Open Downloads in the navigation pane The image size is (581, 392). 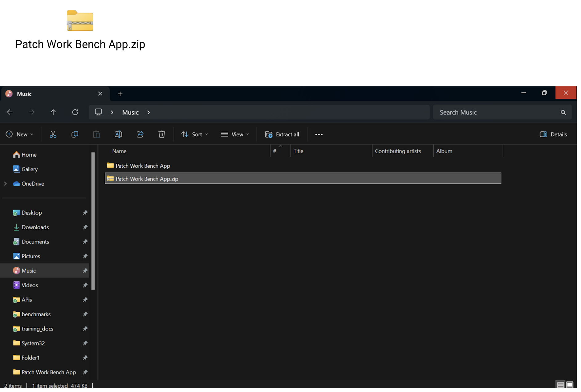click(x=35, y=227)
